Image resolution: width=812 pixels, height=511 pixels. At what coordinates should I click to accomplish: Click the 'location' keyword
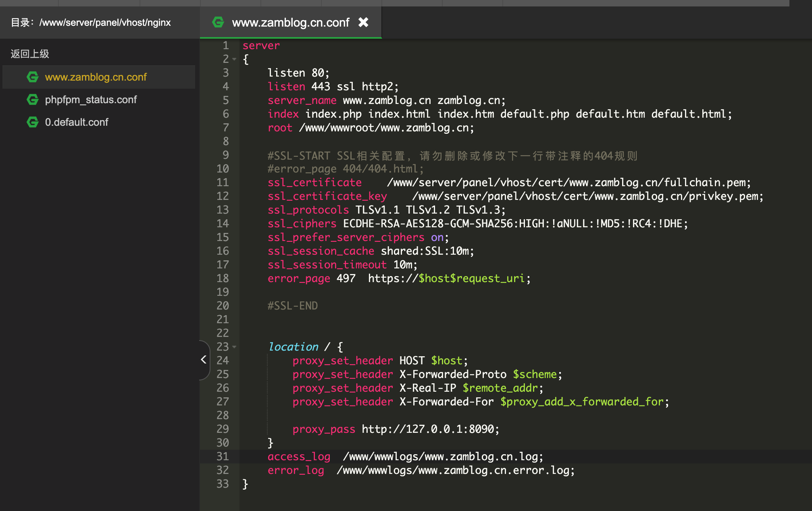click(293, 347)
